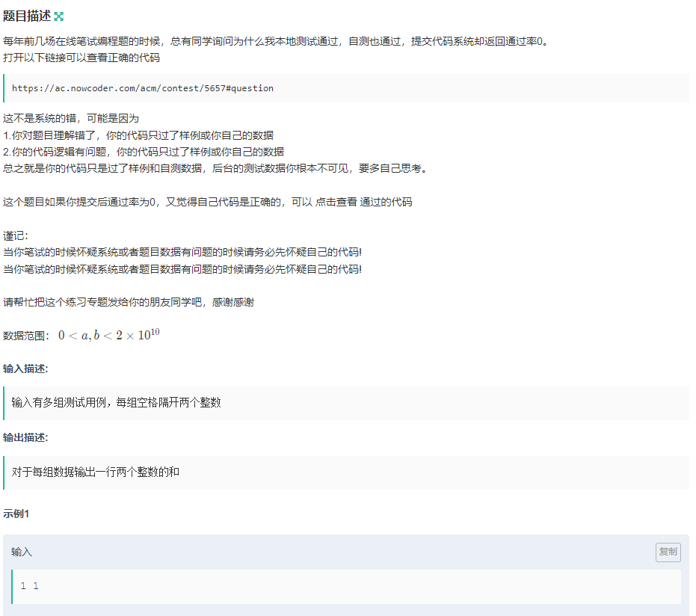
Task: Select the sample input text 1 1
Action: pyautogui.click(x=30, y=586)
